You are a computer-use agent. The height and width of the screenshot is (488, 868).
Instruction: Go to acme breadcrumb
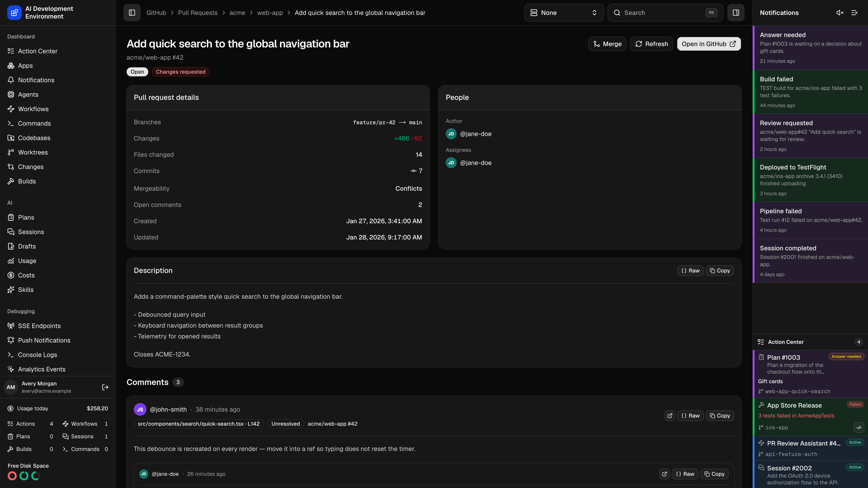(x=237, y=13)
